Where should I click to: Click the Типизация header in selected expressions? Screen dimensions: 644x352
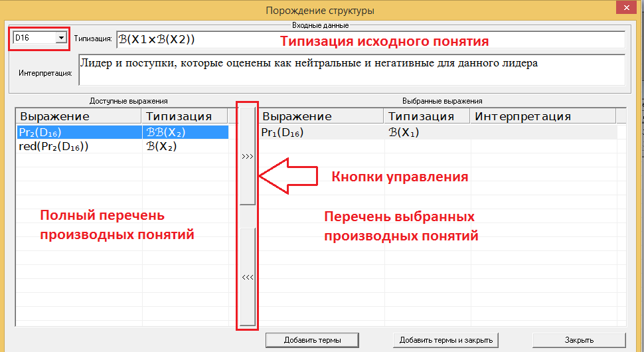pos(427,116)
